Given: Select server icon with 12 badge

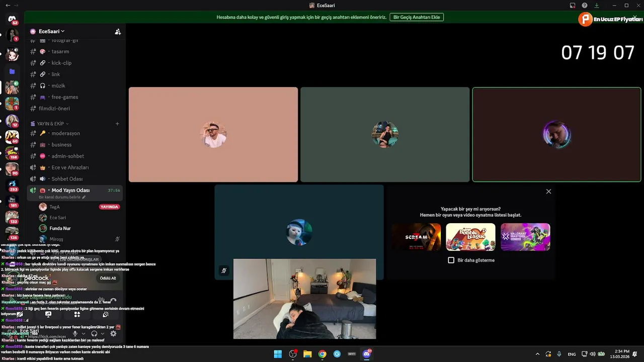Looking at the screenshot, I should coord(12,120).
